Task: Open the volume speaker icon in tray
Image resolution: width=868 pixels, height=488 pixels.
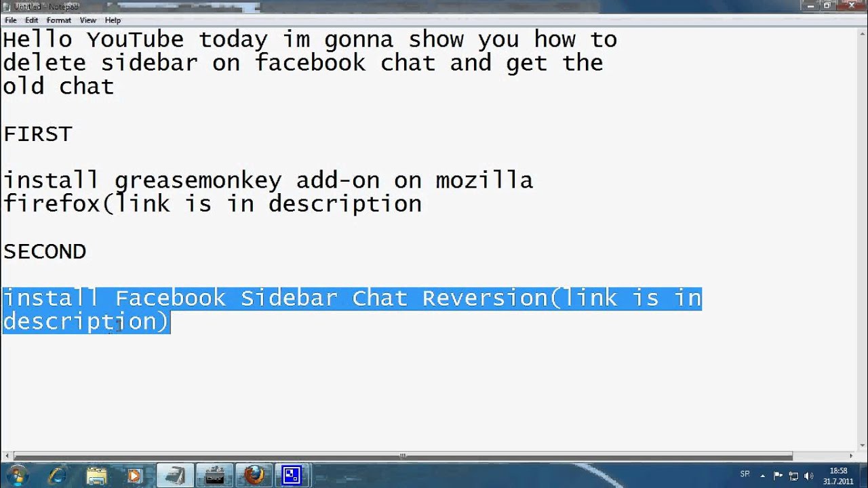Action: (x=809, y=476)
